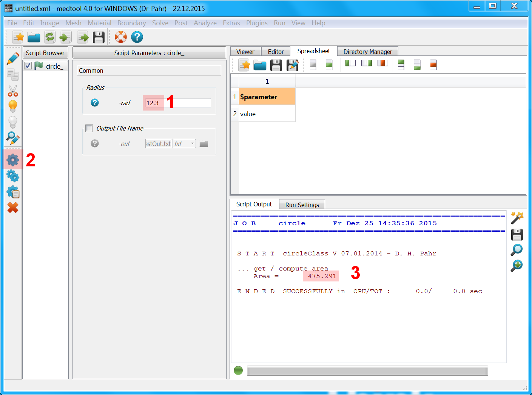
Task: Click the green reload arrows icon
Action: pos(50,37)
